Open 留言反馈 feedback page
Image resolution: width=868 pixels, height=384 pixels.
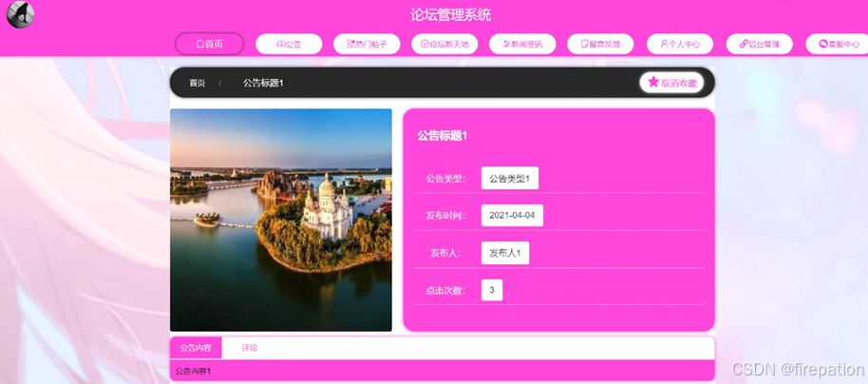click(x=600, y=44)
